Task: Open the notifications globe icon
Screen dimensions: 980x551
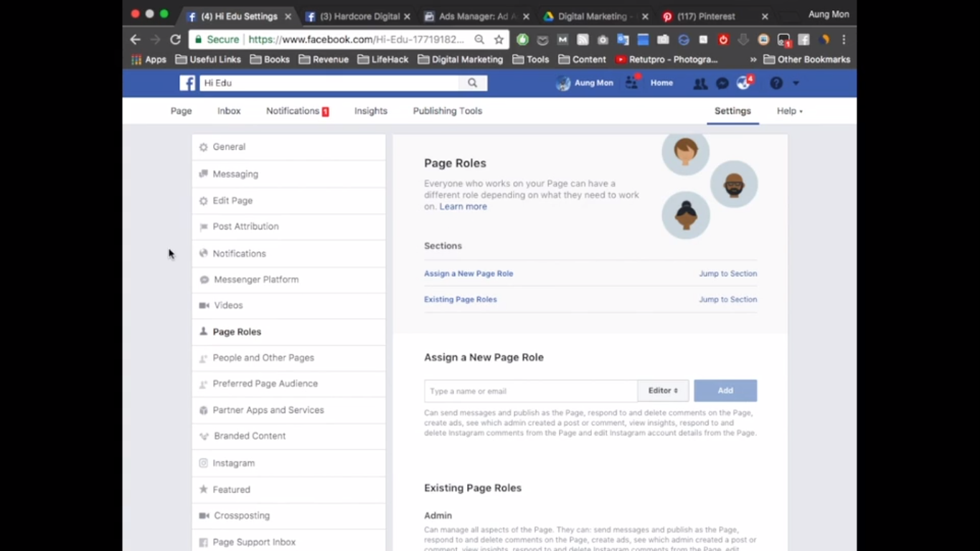Action: [x=744, y=83]
